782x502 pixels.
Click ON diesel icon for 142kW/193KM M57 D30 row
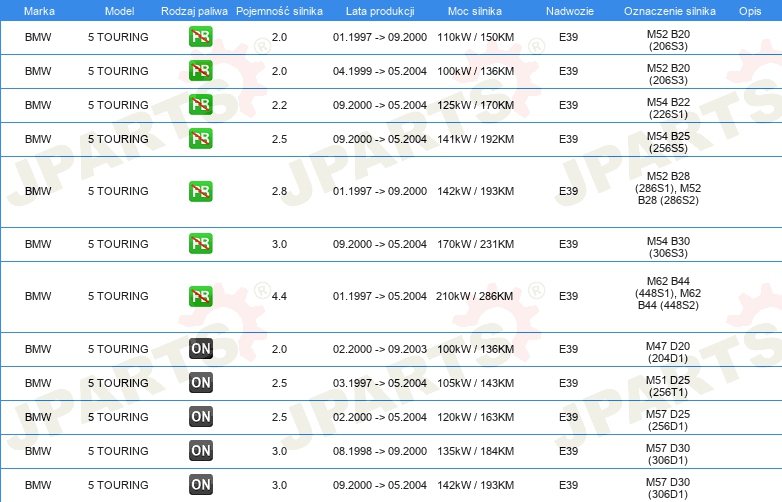200,485
